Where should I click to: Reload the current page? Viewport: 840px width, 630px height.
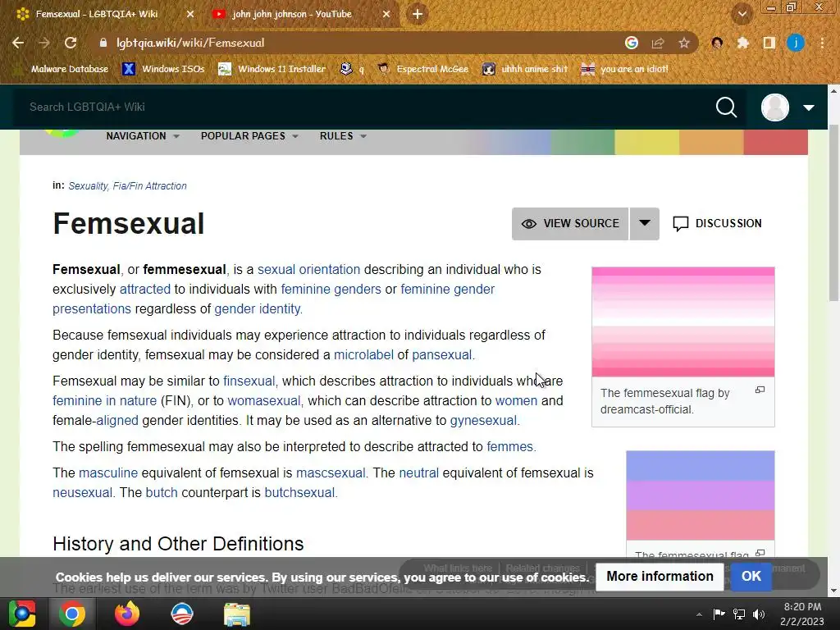pyautogui.click(x=71, y=43)
